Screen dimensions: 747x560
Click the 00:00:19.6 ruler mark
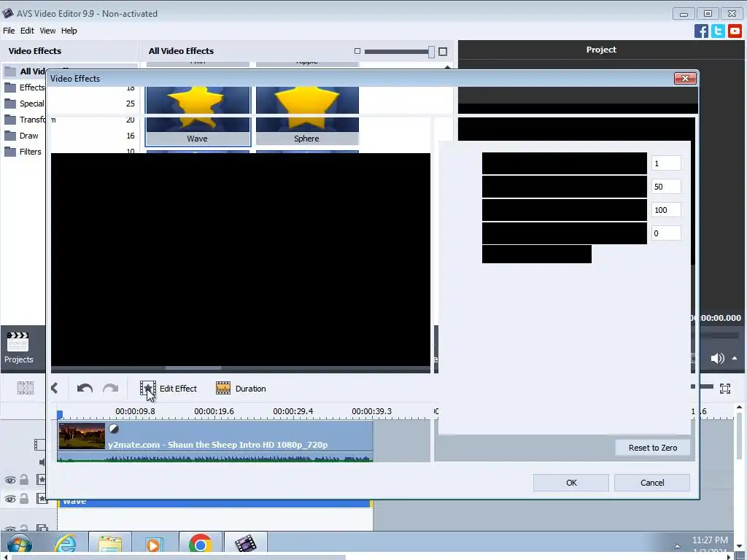point(214,411)
